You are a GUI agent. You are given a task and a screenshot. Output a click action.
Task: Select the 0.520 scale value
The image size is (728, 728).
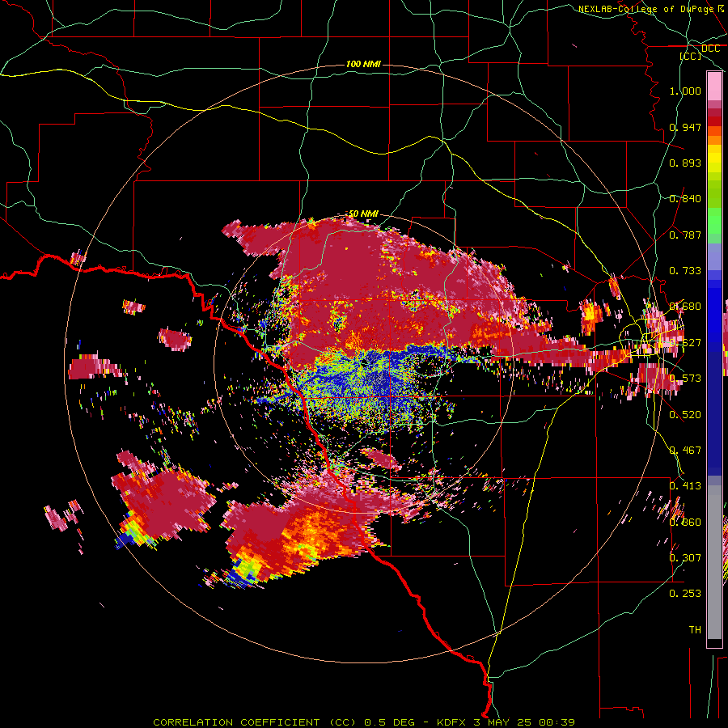click(x=685, y=415)
